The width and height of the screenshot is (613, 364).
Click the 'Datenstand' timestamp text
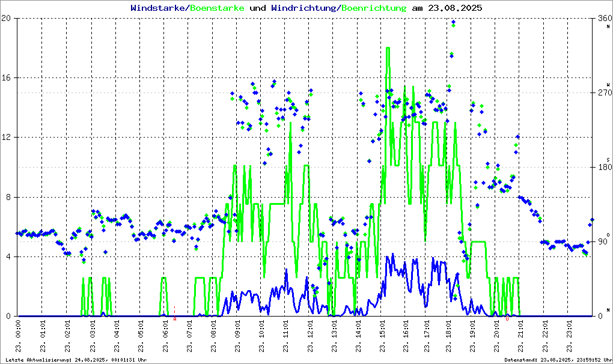(x=558, y=360)
